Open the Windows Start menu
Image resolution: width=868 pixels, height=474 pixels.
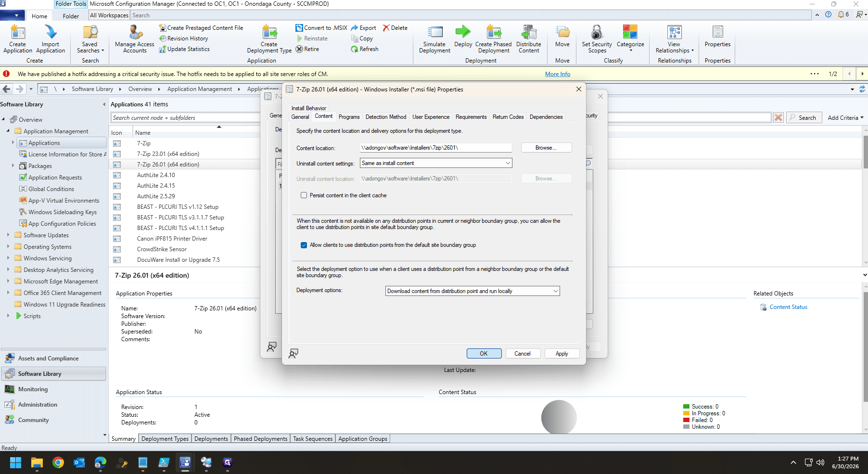coord(15,462)
